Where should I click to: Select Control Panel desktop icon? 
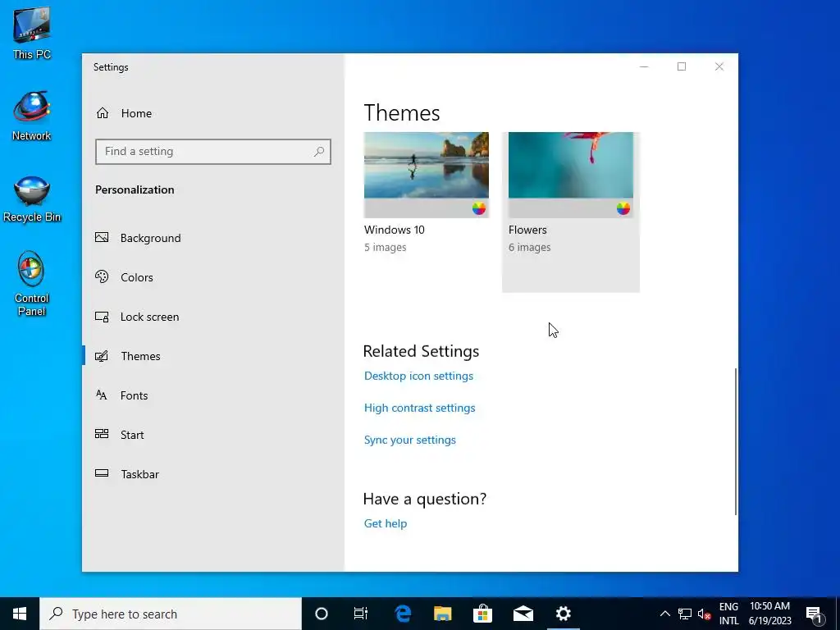point(32,284)
